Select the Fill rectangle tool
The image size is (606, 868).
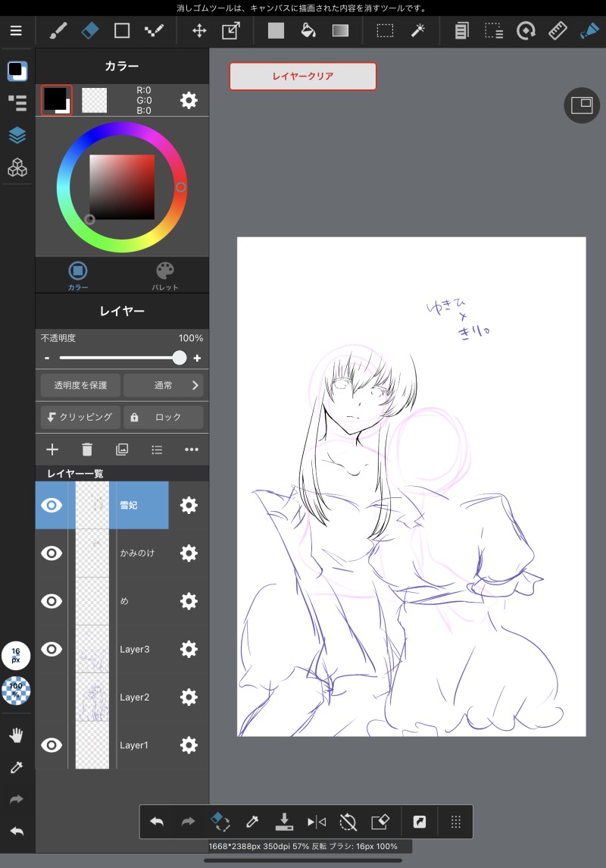276,30
